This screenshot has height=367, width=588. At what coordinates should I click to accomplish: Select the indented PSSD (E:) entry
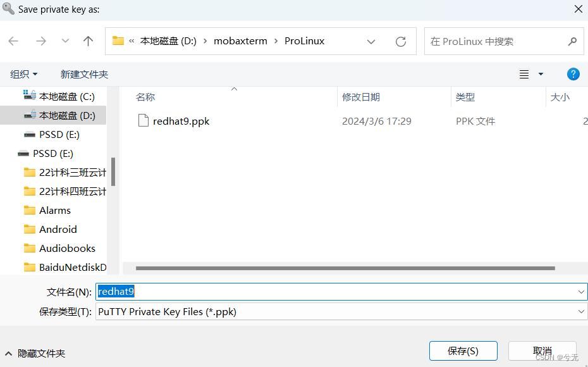[x=53, y=134]
